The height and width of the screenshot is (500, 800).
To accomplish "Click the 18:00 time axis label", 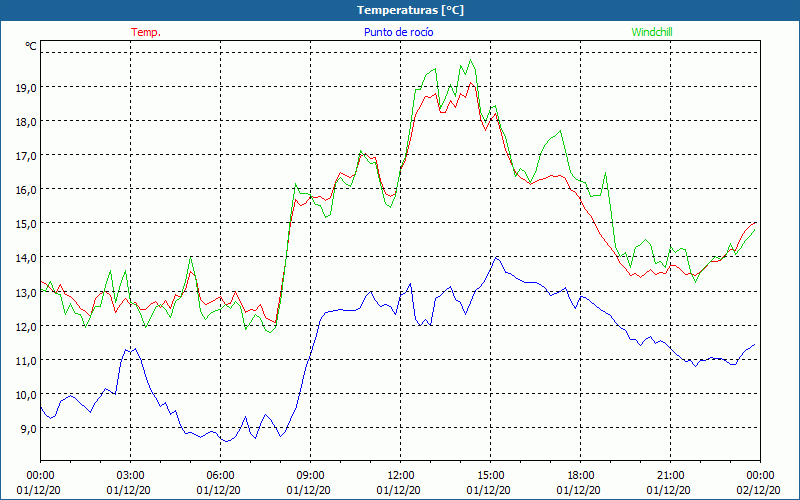I will point(580,476).
